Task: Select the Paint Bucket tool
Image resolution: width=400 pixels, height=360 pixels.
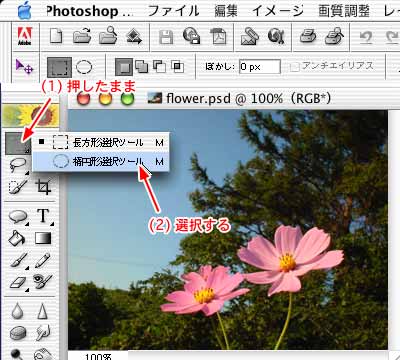Action: coord(17,238)
